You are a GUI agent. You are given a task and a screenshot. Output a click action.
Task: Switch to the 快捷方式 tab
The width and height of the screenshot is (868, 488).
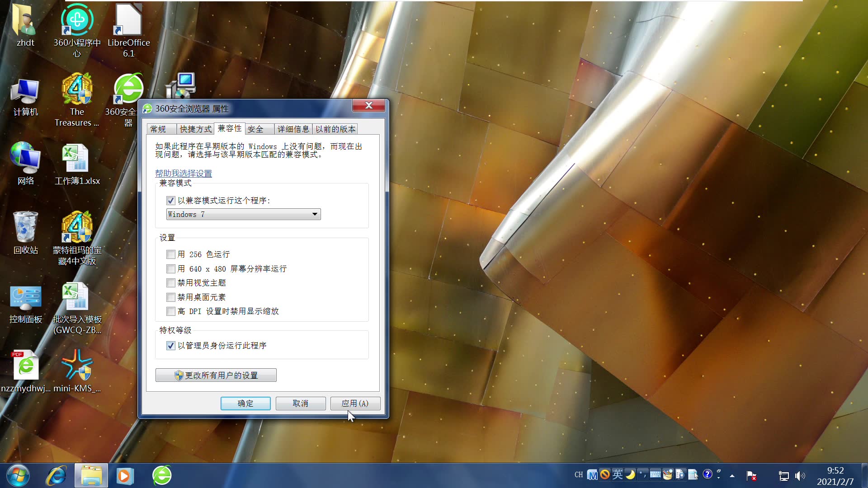(x=195, y=129)
